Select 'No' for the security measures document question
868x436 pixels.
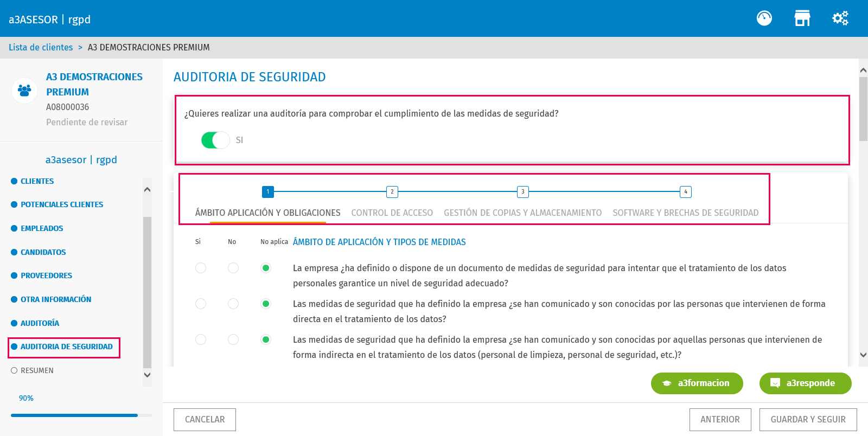(233, 268)
